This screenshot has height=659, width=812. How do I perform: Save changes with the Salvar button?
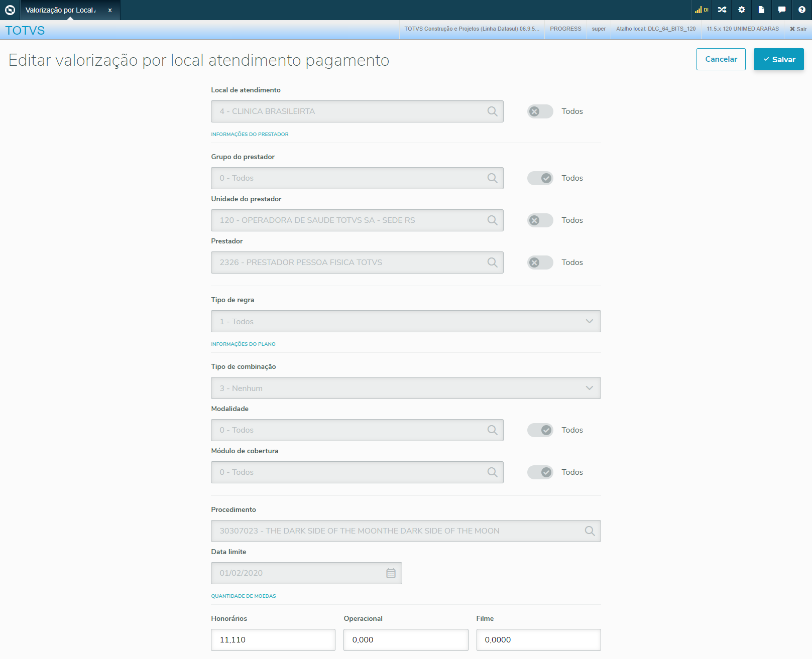tap(779, 59)
